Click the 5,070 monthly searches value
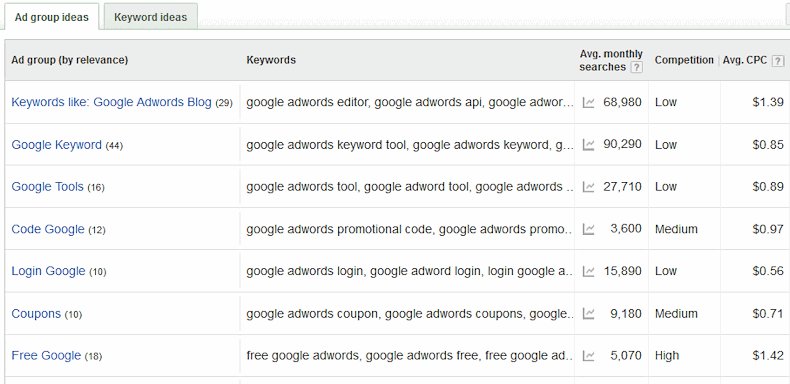Screen dimensions: 790x384 (x=626, y=356)
